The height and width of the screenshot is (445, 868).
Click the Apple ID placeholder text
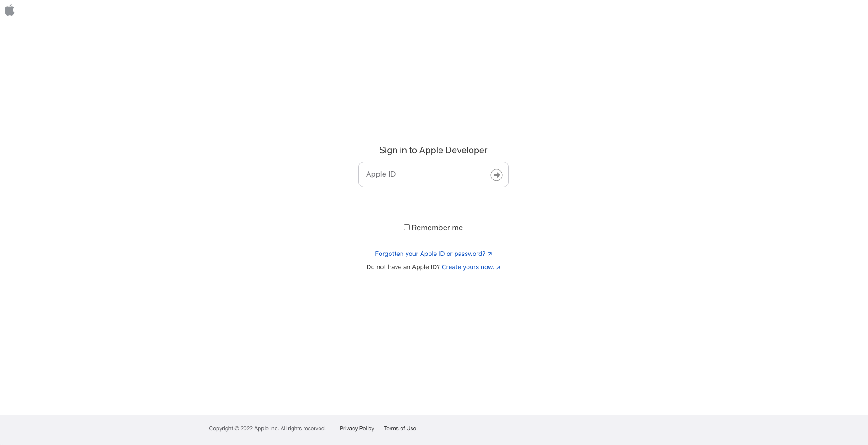381,174
